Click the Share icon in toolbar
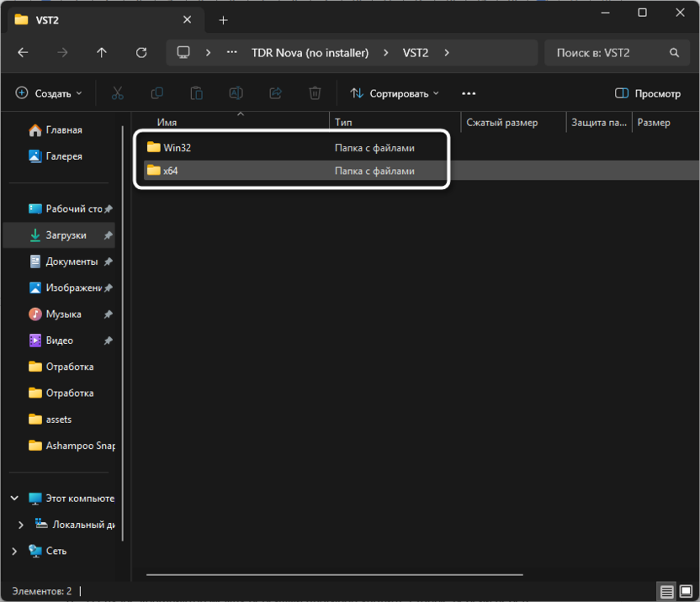The height and width of the screenshot is (602, 700). (x=275, y=93)
